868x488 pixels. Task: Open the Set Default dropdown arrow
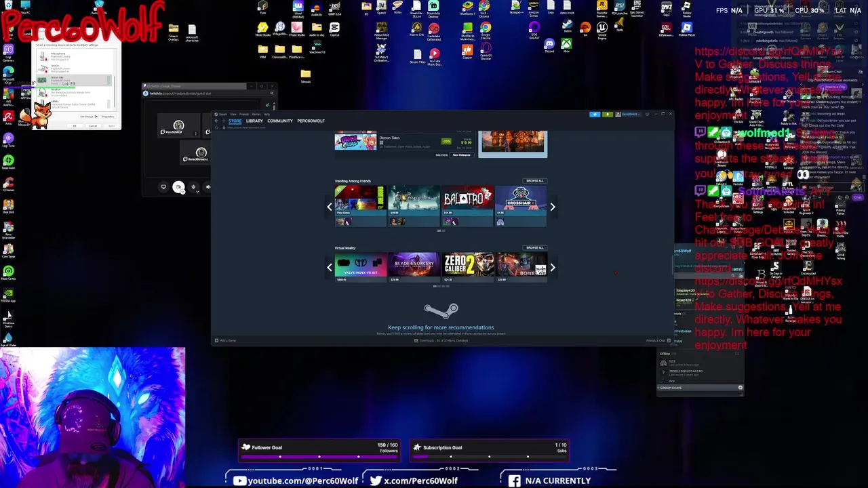[96, 117]
